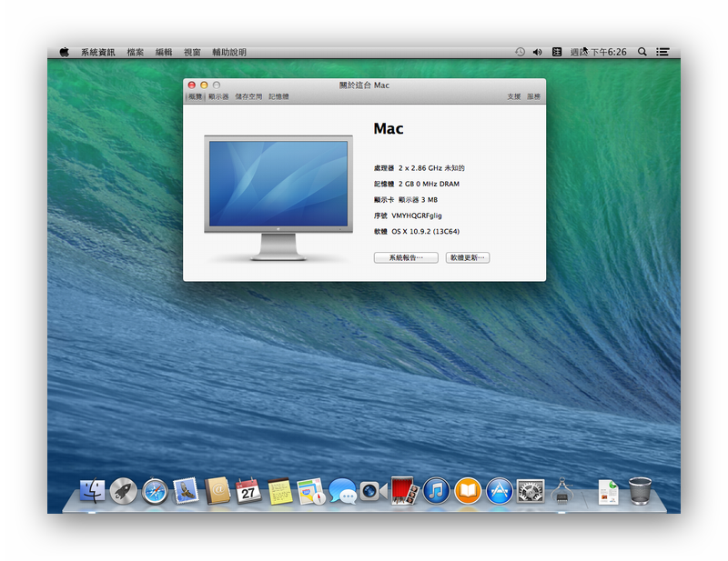Image resolution: width=728 pixels, height=561 pixels.
Task: Launch Launchpad rocket icon in Dock
Action: [x=123, y=491]
